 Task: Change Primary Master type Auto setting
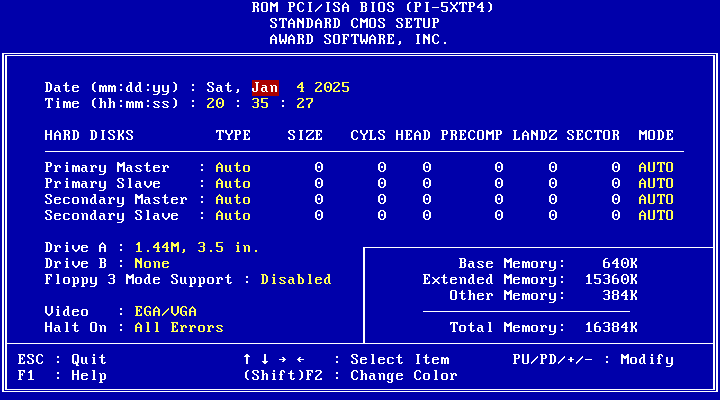(x=233, y=168)
